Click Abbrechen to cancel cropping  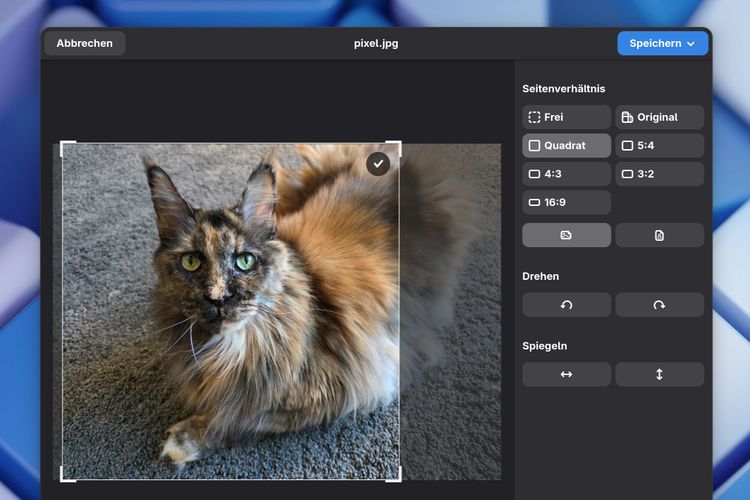pyautogui.click(x=85, y=44)
